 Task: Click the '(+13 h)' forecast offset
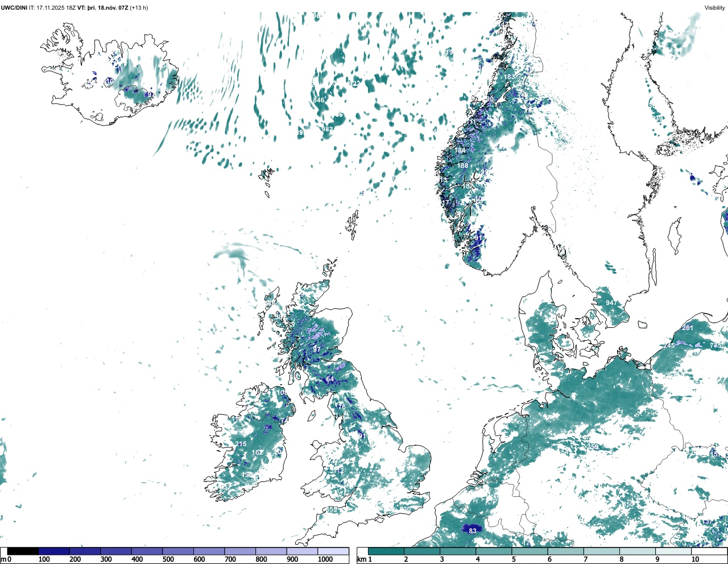coord(139,8)
